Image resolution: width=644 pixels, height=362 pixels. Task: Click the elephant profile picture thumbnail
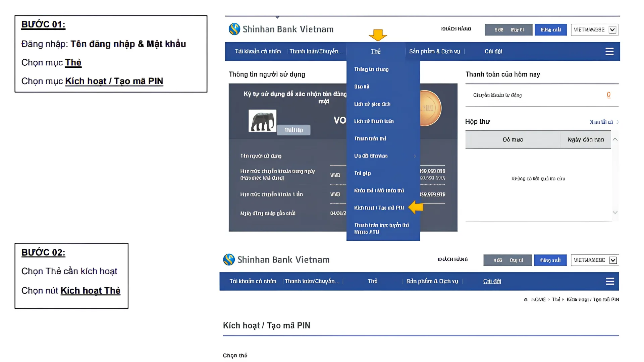click(262, 121)
